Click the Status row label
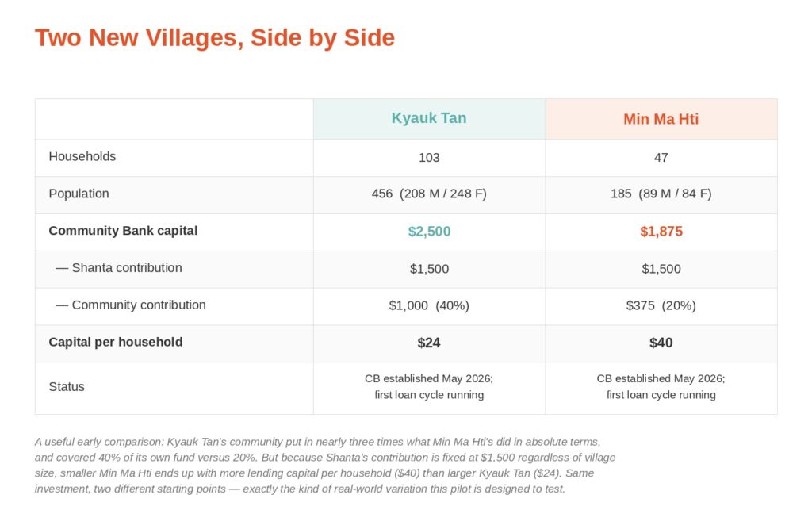 pyautogui.click(x=67, y=386)
